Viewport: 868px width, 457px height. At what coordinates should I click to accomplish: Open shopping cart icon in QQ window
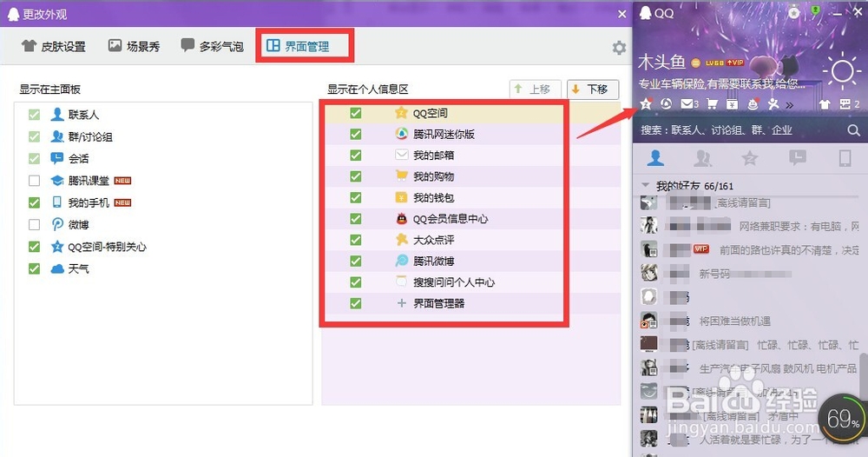pos(712,103)
